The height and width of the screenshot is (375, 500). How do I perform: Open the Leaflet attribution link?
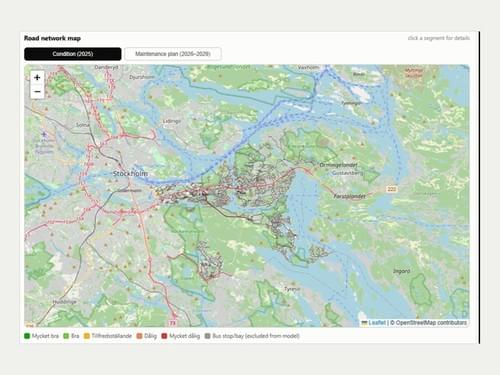coord(377,323)
